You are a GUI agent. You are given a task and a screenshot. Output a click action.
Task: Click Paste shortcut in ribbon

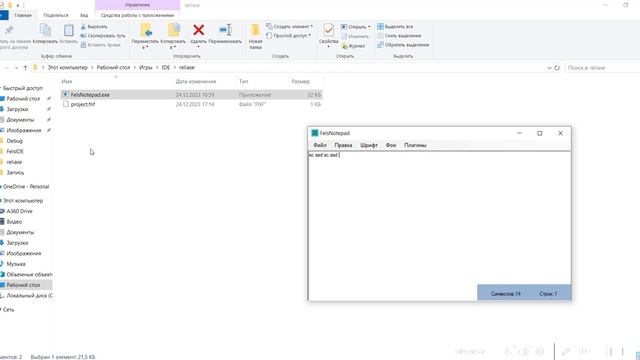coord(100,45)
